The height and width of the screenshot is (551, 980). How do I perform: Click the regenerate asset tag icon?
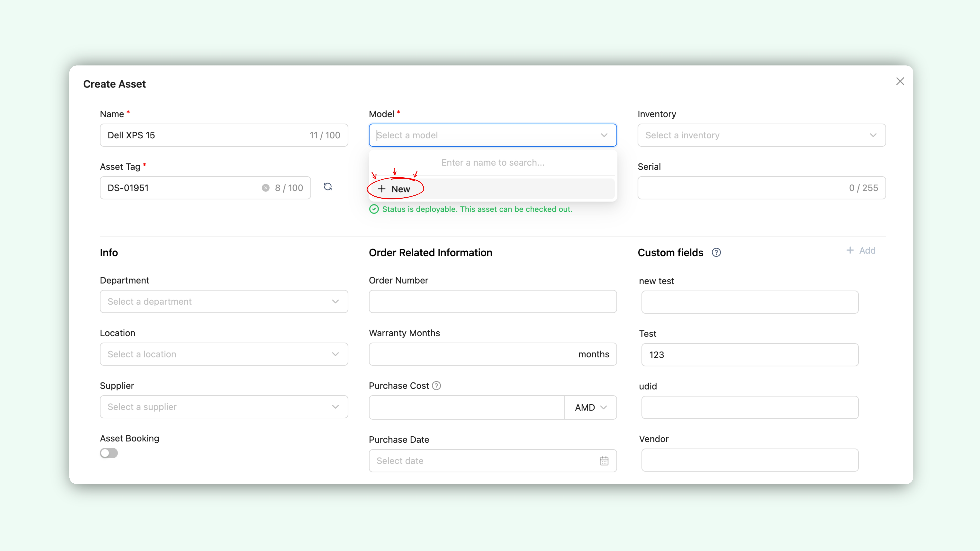tap(327, 187)
